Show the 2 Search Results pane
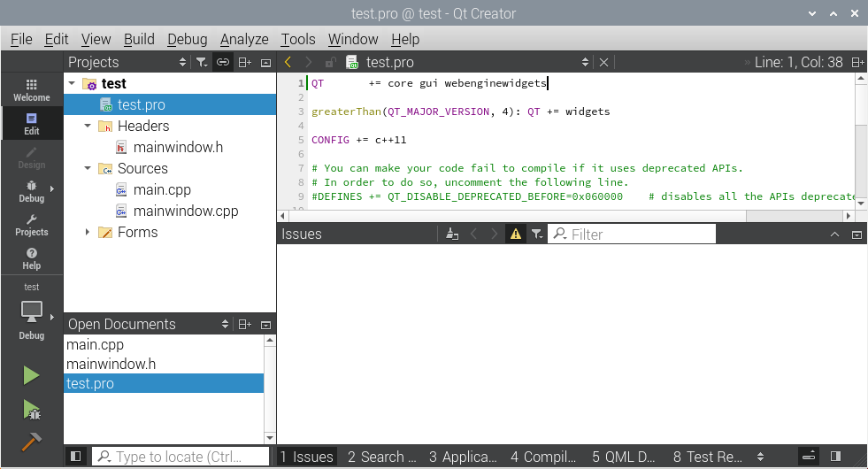The height and width of the screenshot is (469, 868). pos(382,457)
